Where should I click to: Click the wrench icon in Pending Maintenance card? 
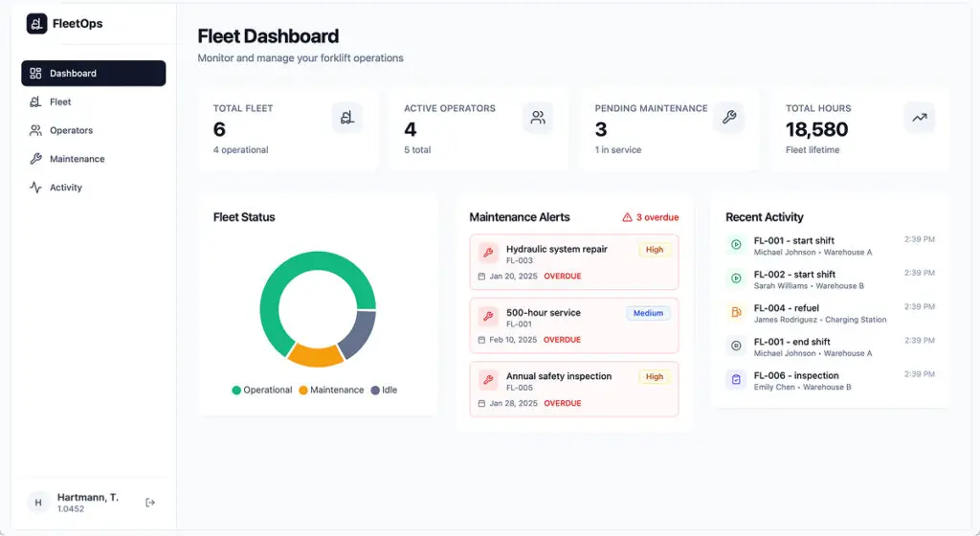(x=728, y=118)
